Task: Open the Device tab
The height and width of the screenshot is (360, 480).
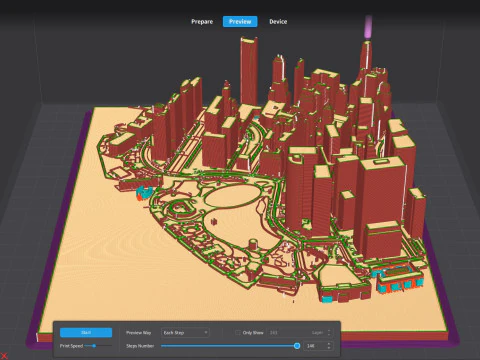Action: click(278, 22)
